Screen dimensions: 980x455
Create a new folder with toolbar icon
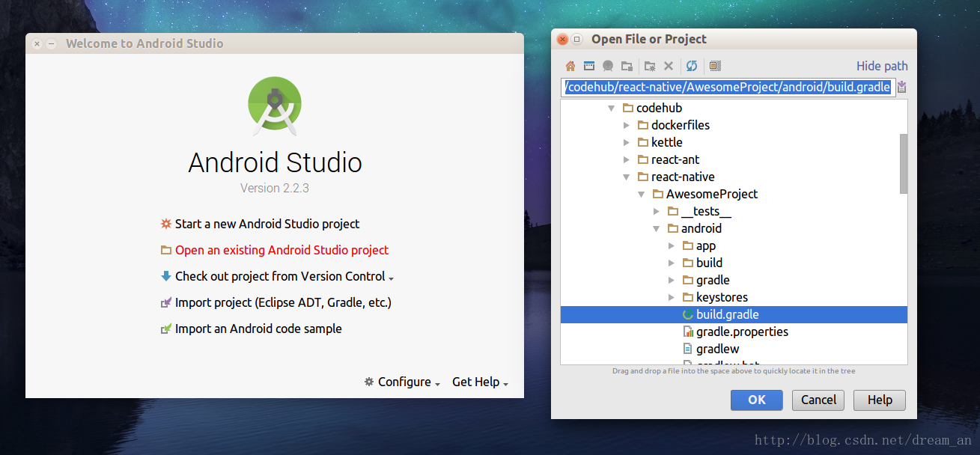point(650,66)
